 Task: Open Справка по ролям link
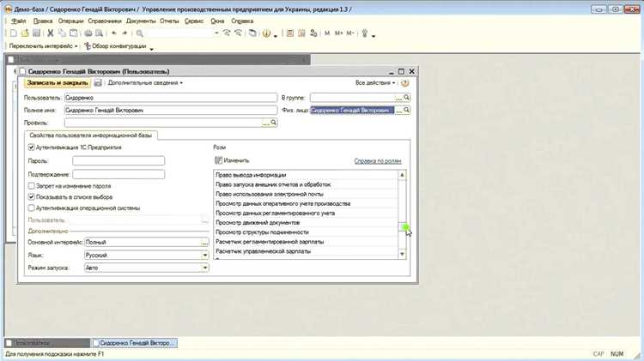378,161
